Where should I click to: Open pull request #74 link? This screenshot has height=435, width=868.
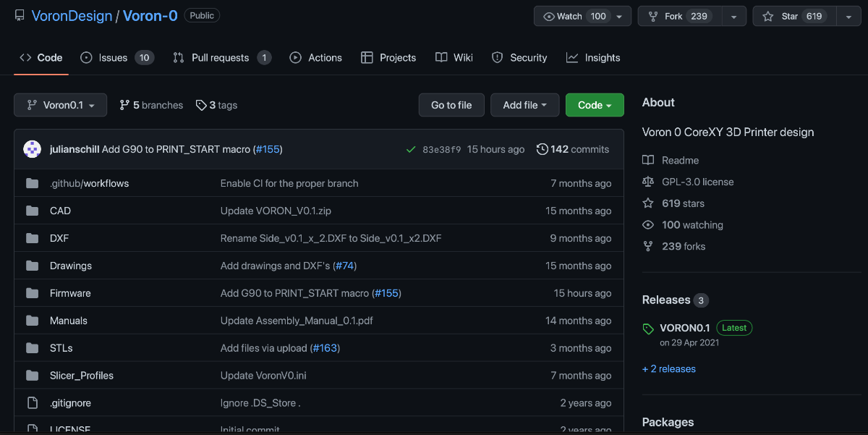point(344,266)
